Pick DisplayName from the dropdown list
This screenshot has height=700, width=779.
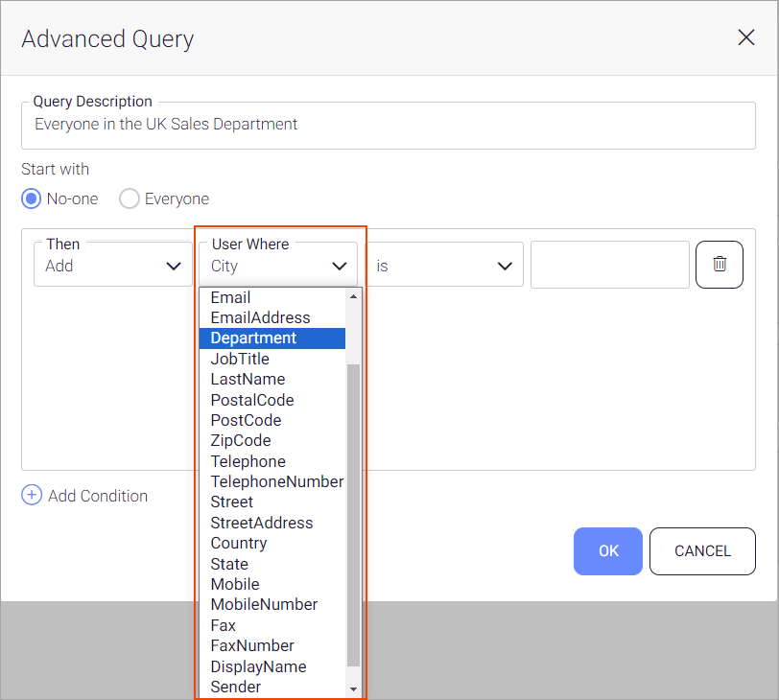coord(258,666)
